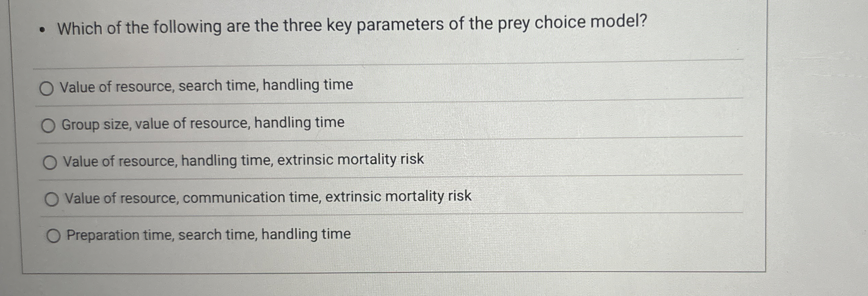The image size is (868, 296).
Task: Click the 'communication time, extrinsic mortality risk' answer label
Action: (x=327, y=197)
